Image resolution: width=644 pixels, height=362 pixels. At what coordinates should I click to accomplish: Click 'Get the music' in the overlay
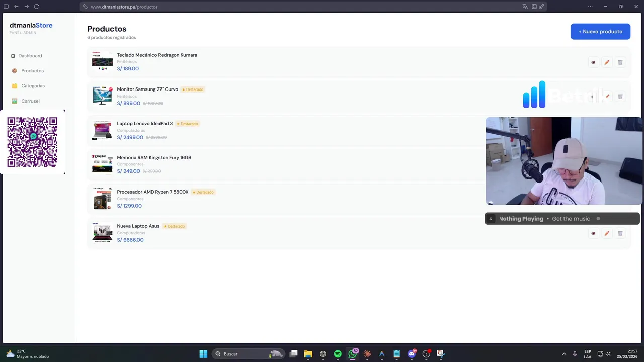tap(571, 219)
